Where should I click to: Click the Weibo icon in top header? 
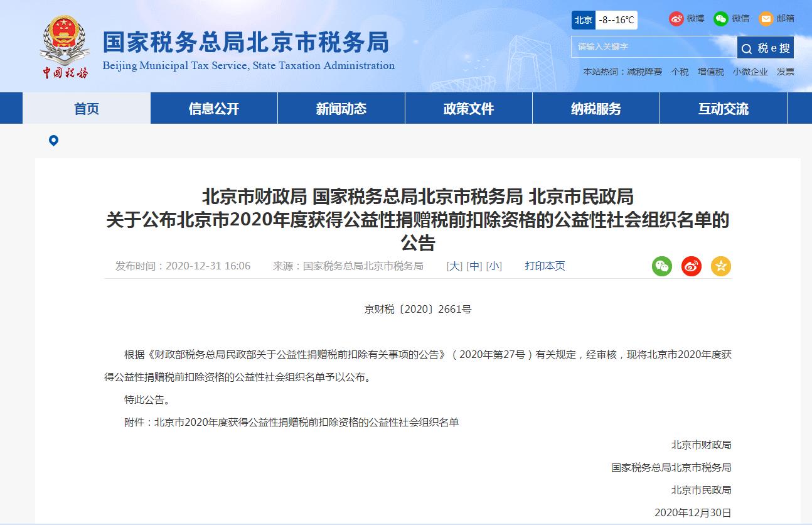click(676, 19)
